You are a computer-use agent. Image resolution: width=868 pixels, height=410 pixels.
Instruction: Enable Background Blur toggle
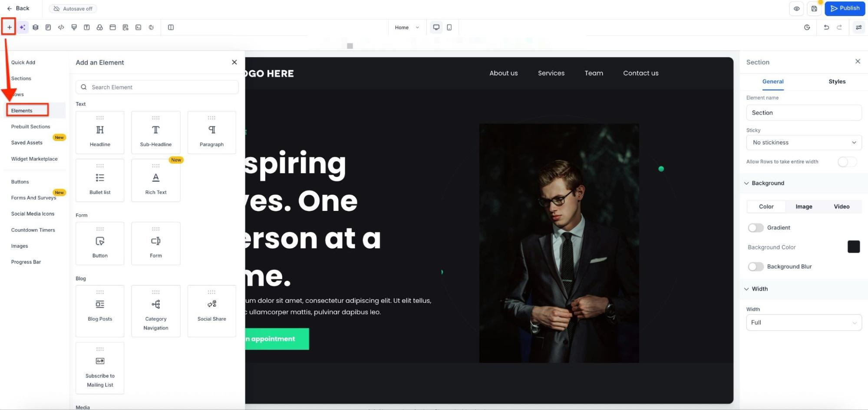pyautogui.click(x=756, y=266)
